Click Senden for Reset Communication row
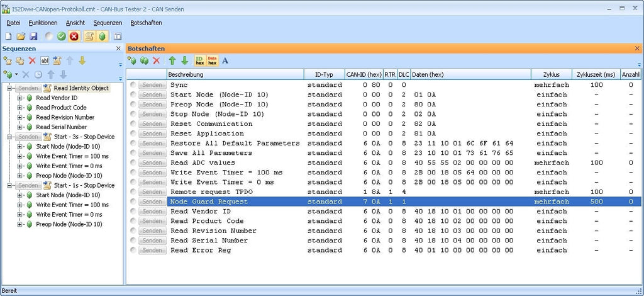Image resolution: width=644 pixels, height=296 pixels. point(152,123)
